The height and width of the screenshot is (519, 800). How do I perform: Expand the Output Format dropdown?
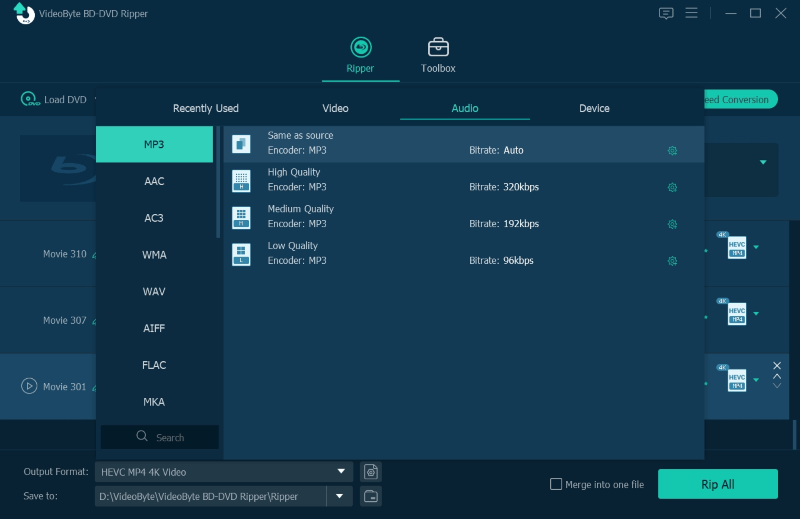click(x=341, y=472)
